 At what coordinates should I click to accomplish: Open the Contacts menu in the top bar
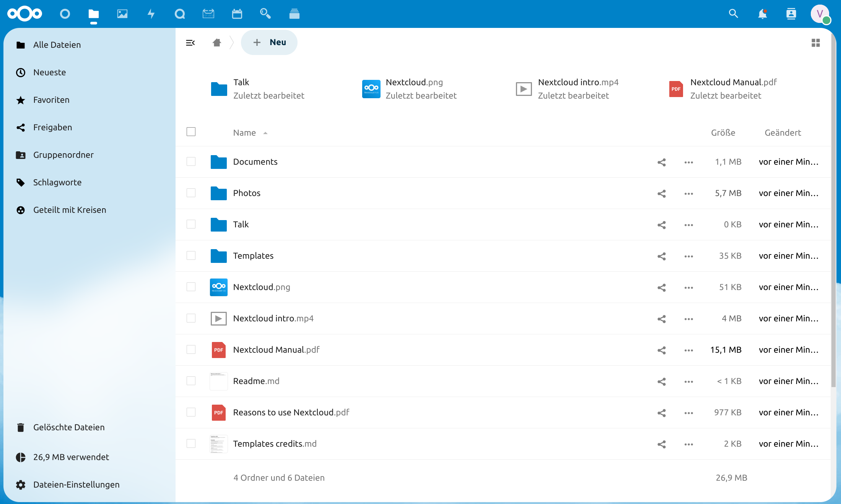click(791, 14)
